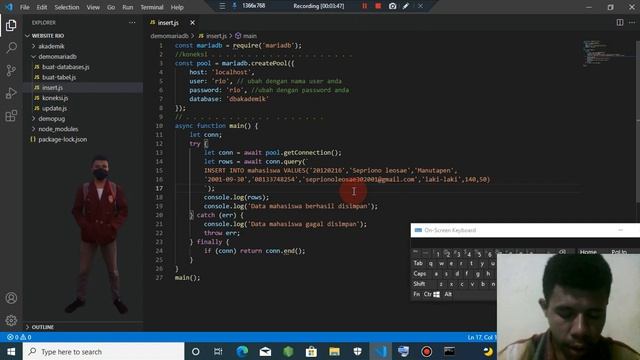640x360 pixels.
Task: Expand the node_modules folder
Action: [58, 129]
